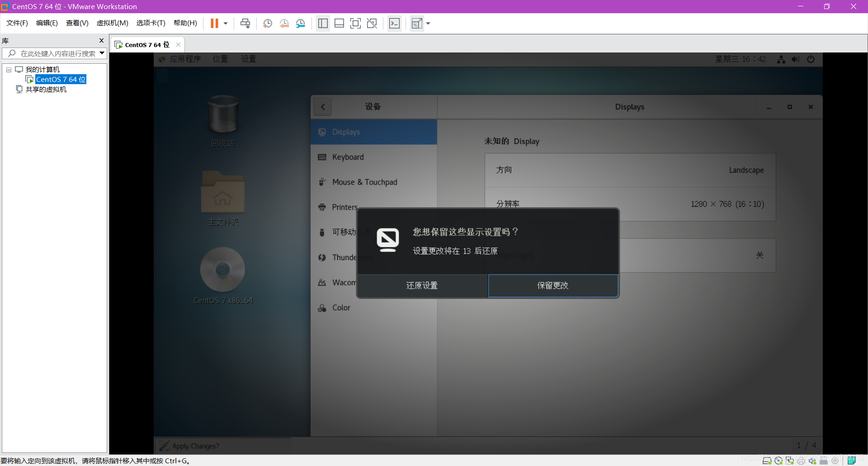Take a snapshot of this virtual machine

click(267, 23)
